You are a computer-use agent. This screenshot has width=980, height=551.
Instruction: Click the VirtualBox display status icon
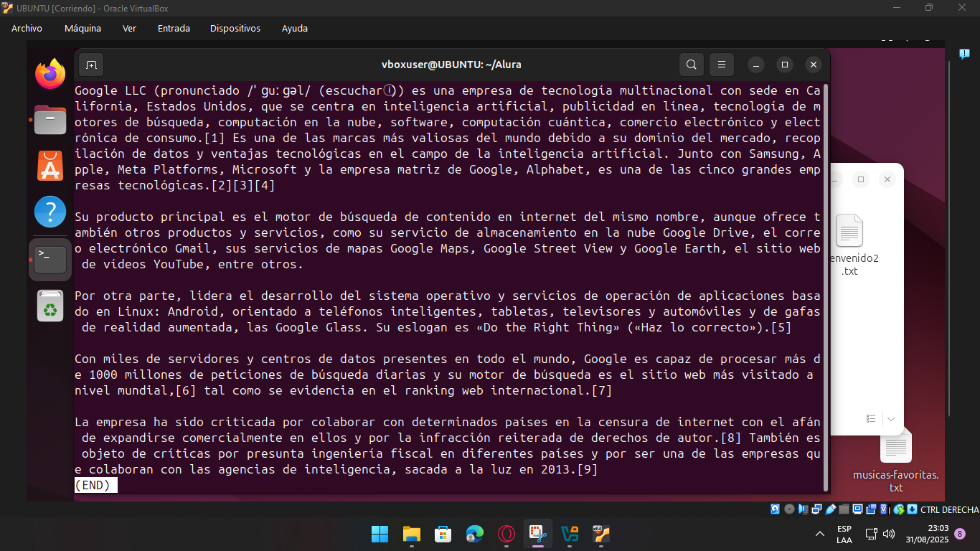tap(857, 509)
